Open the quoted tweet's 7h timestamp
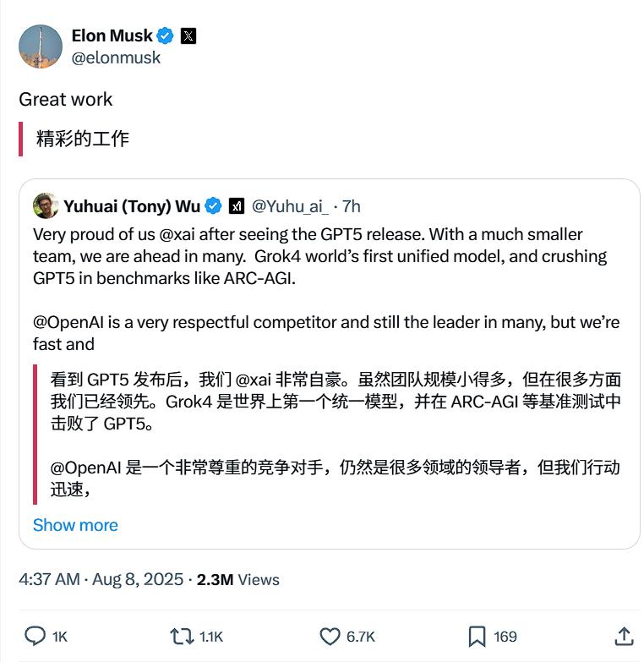 (x=351, y=206)
